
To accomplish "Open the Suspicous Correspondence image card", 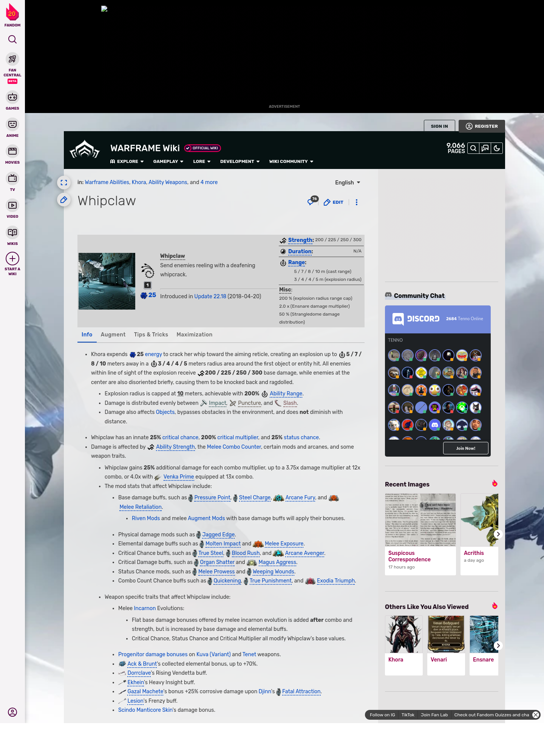I will (x=420, y=534).
